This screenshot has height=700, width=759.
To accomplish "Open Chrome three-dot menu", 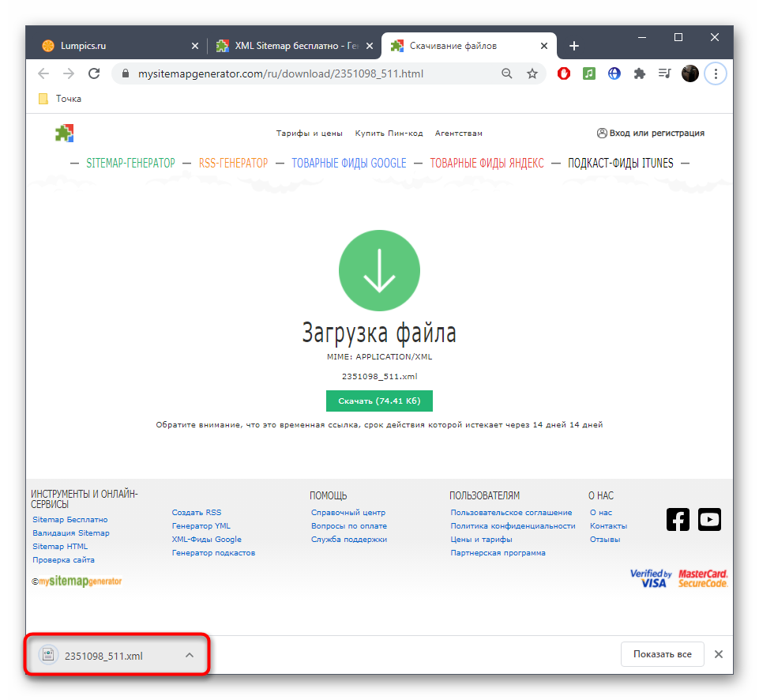I will click(x=716, y=73).
